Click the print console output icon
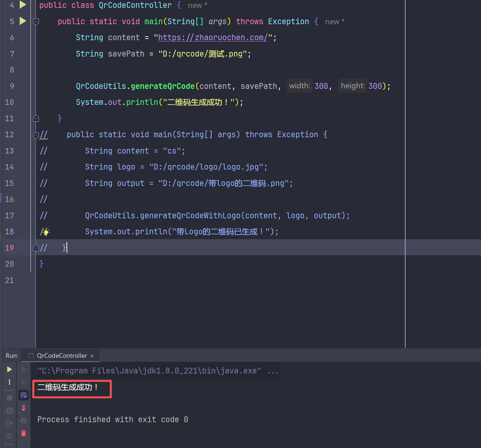Screen dimensions: 481x448 click(x=24, y=421)
